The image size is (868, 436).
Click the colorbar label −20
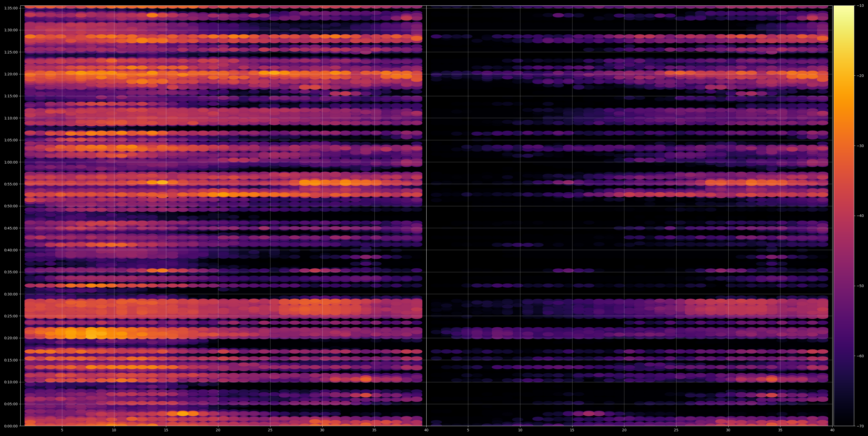coord(860,76)
